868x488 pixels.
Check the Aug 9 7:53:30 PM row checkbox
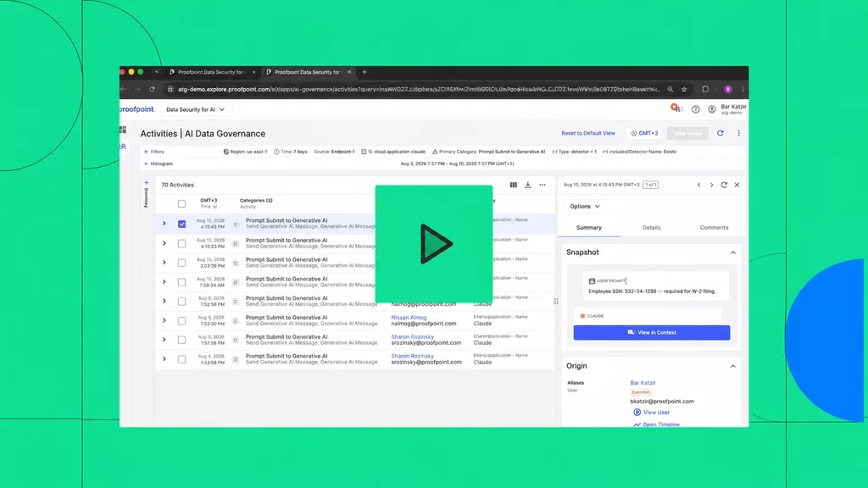[181, 321]
